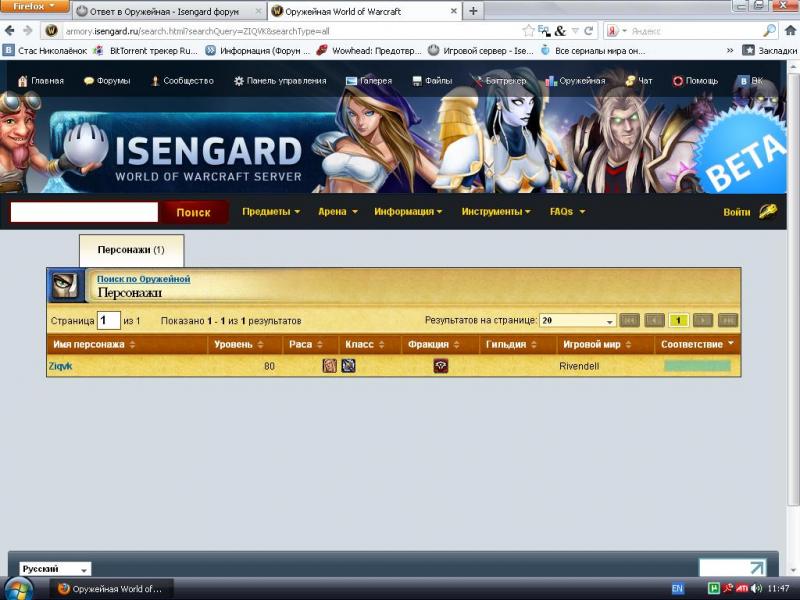Viewport: 800px width, 600px height.
Task: Open the Информация dropdown menu
Action: tap(408, 212)
